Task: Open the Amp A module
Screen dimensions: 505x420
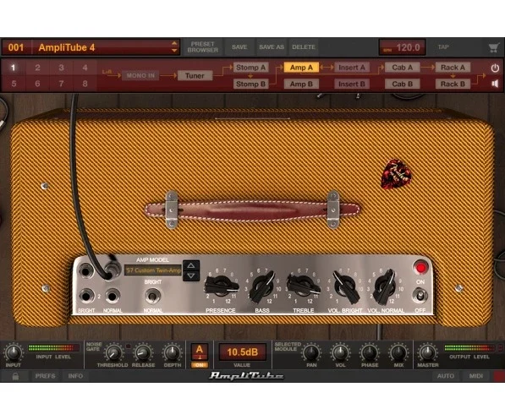Action: (x=301, y=68)
